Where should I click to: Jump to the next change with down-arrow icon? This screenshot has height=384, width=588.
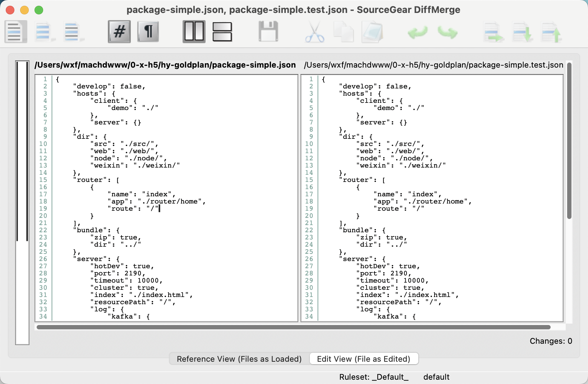click(523, 32)
